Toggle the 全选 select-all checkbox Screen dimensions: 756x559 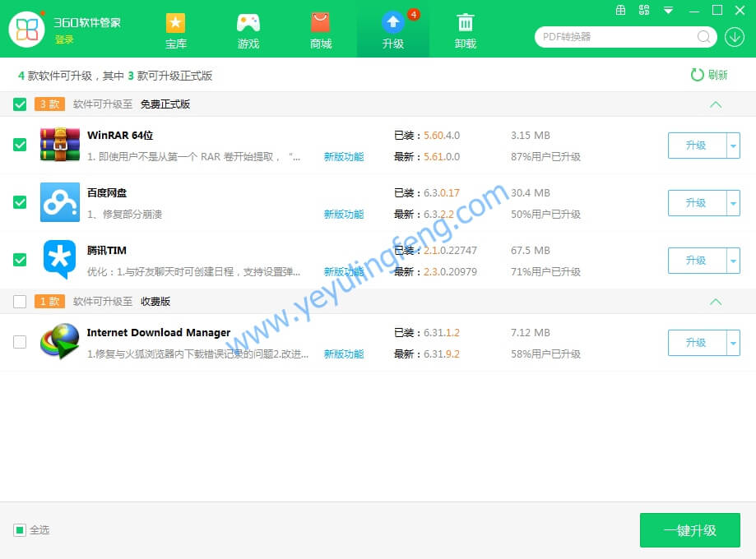point(20,530)
